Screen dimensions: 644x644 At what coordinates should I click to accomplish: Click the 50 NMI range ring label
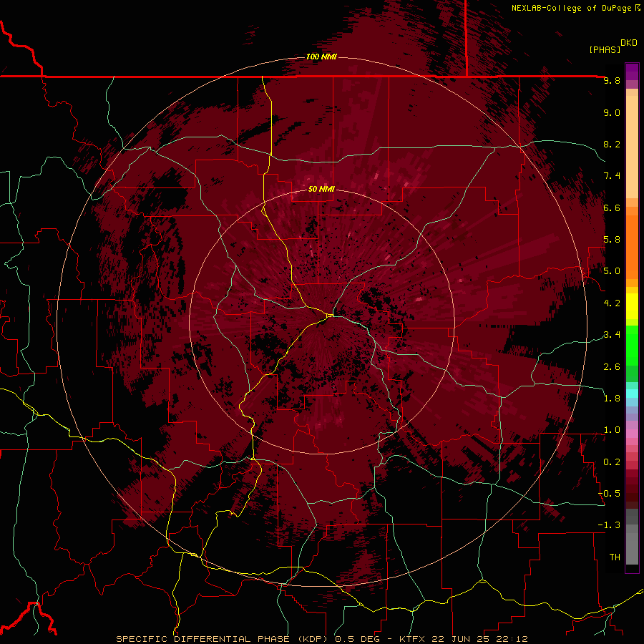pyautogui.click(x=321, y=189)
